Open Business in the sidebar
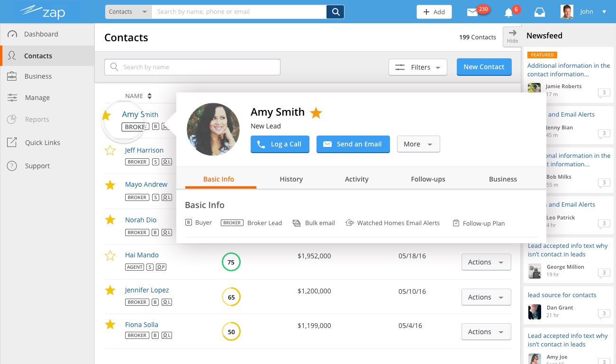This screenshot has height=364, width=616. [x=47, y=76]
